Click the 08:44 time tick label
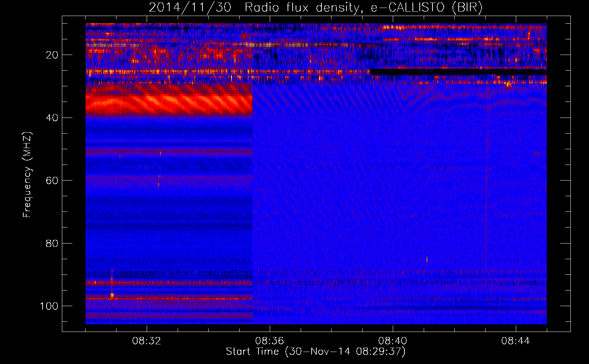The image size is (589, 364). [515, 341]
